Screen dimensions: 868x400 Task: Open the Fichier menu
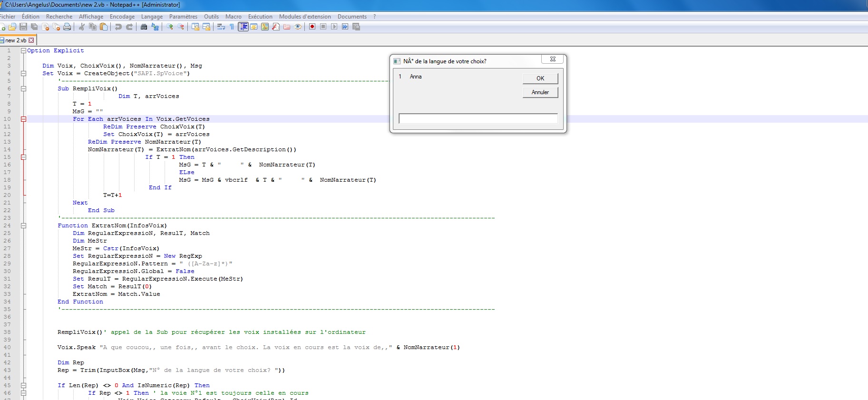pyautogui.click(x=8, y=17)
